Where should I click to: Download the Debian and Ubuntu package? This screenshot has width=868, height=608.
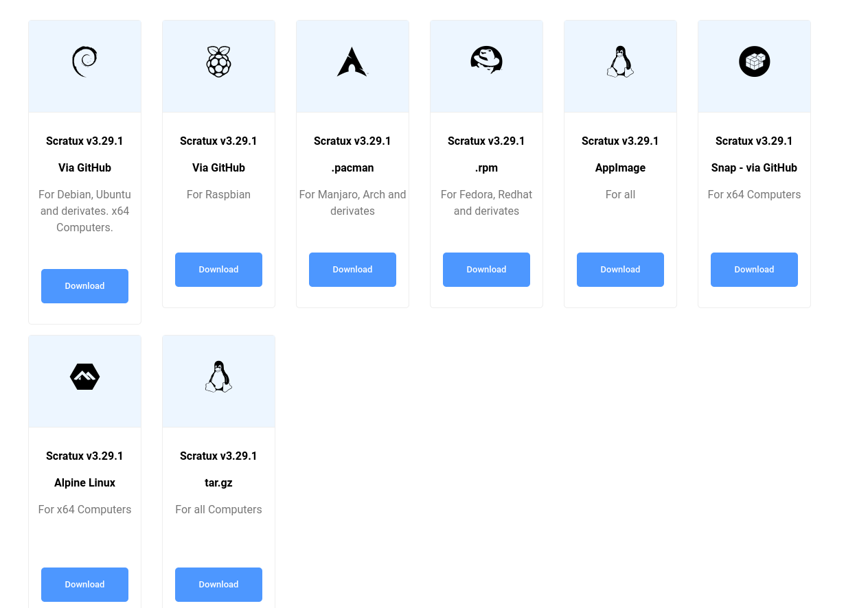(84, 286)
